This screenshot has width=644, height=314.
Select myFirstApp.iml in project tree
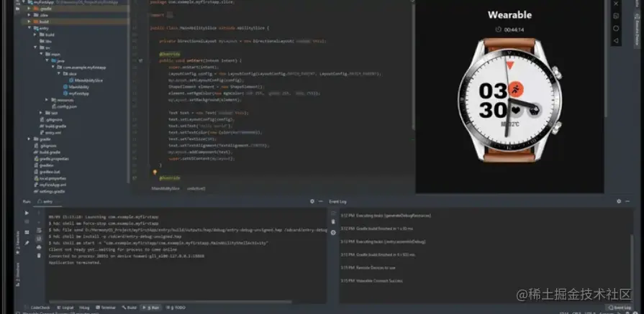(x=49, y=185)
